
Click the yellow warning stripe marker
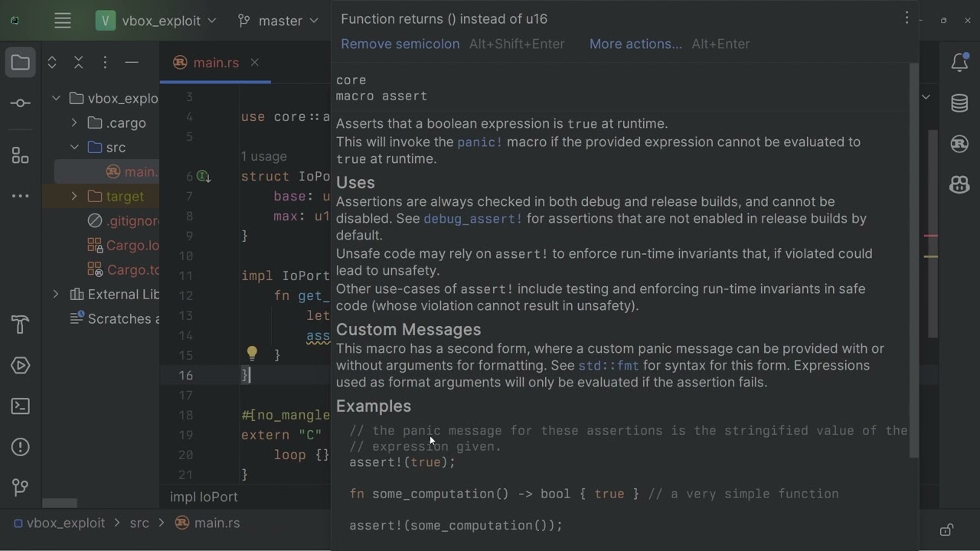tap(931, 256)
